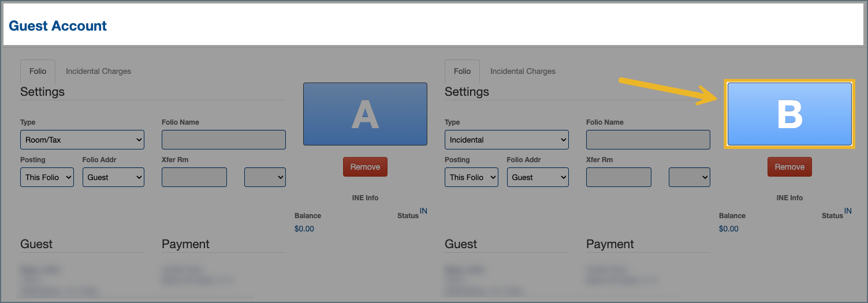Select the Folio tab in folio B
Image resolution: width=868 pixels, height=303 pixels.
462,71
